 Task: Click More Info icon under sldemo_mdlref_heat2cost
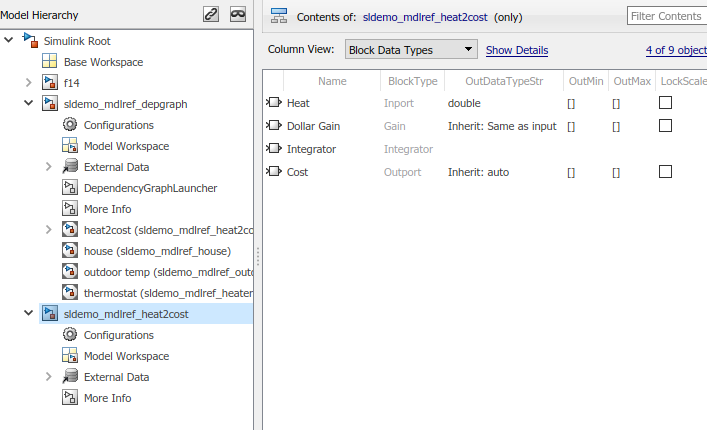70,398
